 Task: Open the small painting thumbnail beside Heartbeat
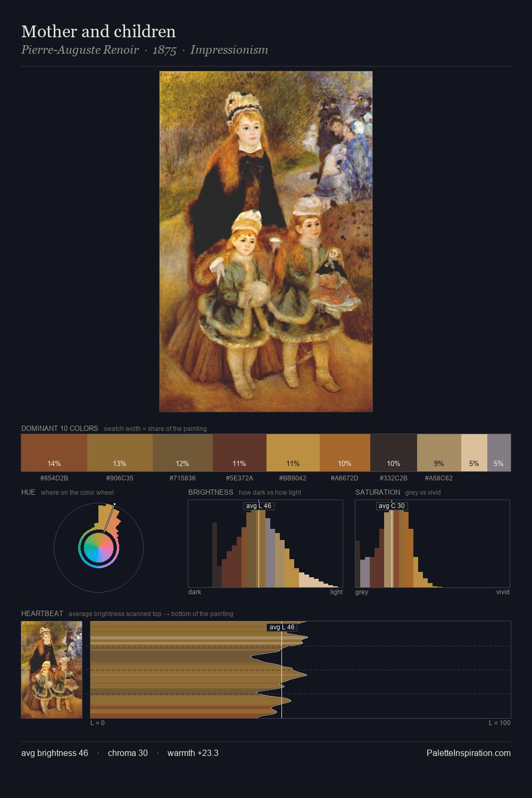(x=52, y=670)
